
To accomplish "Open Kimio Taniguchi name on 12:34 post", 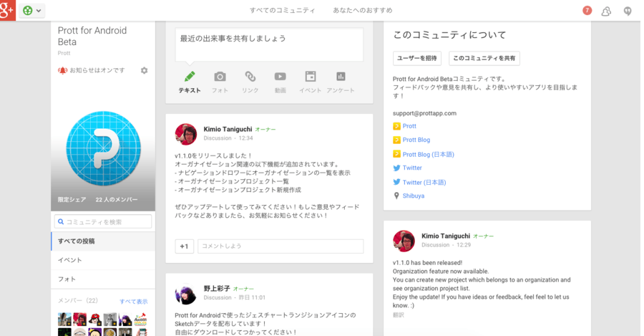I will pos(228,129).
